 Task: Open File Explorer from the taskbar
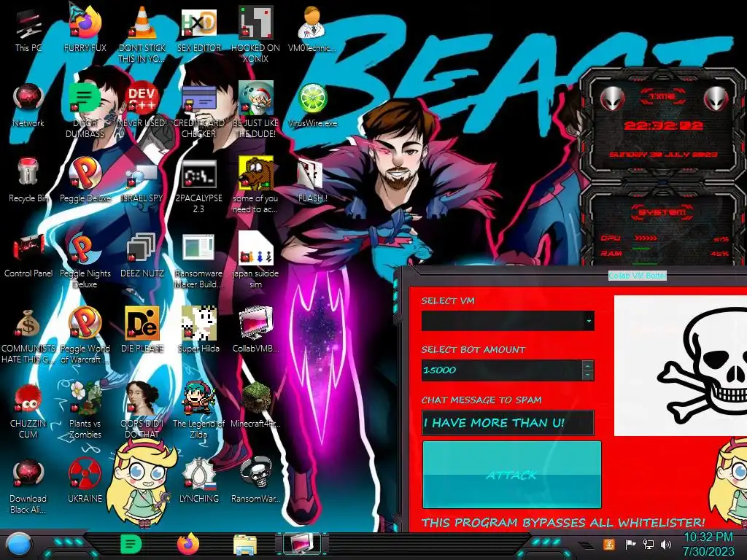coord(245,545)
